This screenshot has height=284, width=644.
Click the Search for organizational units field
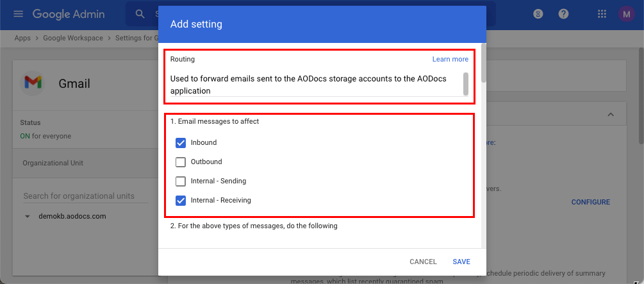86,196
